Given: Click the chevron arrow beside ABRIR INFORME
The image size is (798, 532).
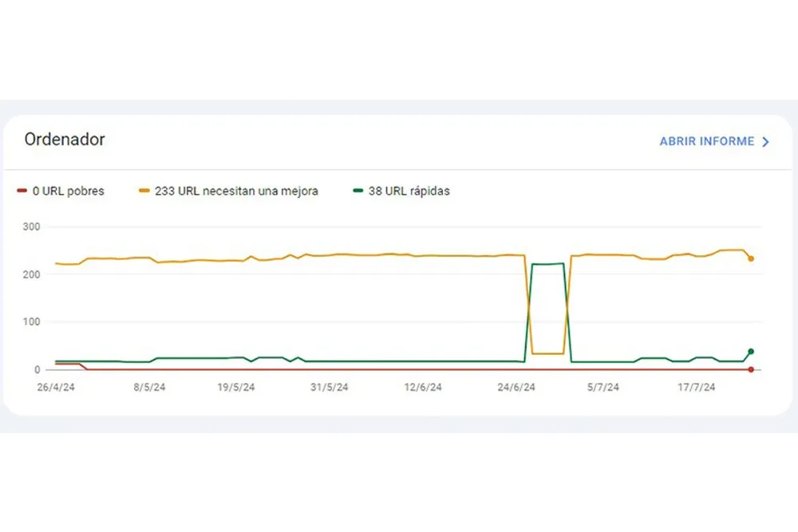Looking at the screenshot, I should point(765,142).
